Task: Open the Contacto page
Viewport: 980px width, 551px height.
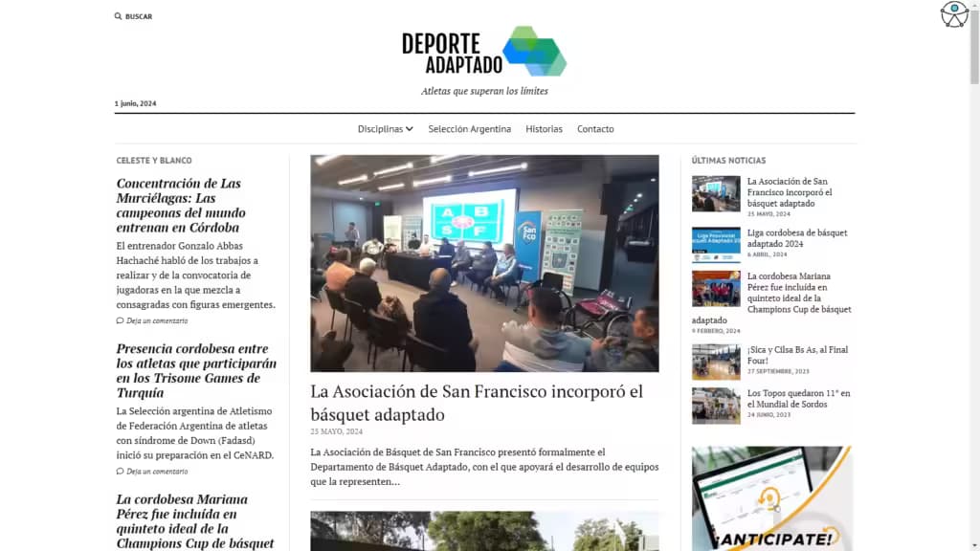Action: click(x=595, y=129)
